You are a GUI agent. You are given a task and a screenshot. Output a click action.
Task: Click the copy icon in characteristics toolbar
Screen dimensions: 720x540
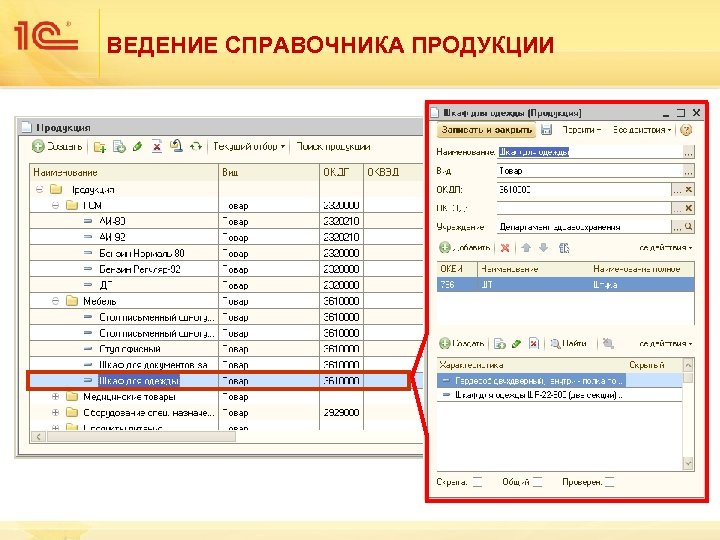(x=500, y=344)
